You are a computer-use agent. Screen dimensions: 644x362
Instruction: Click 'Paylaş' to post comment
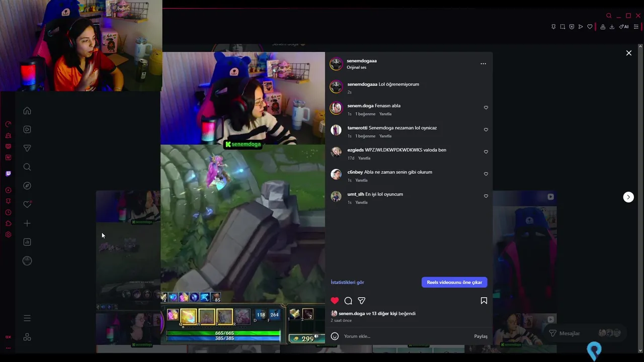480,336
